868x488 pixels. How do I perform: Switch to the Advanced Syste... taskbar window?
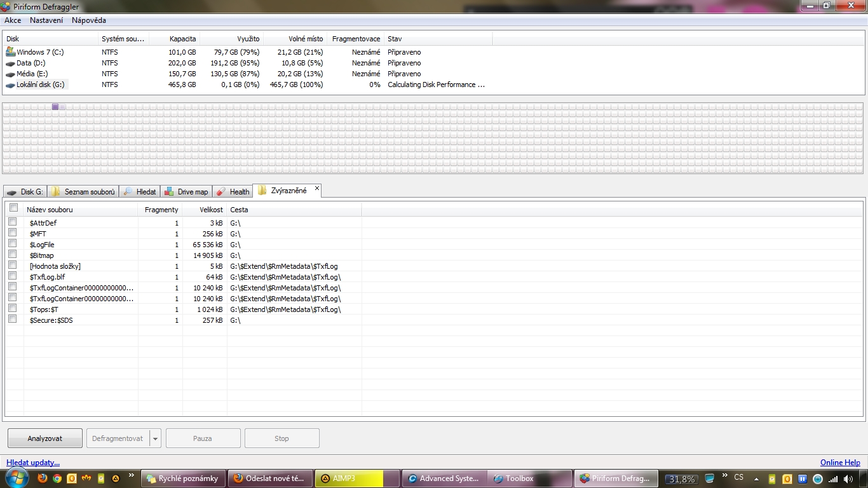point(444,478)
